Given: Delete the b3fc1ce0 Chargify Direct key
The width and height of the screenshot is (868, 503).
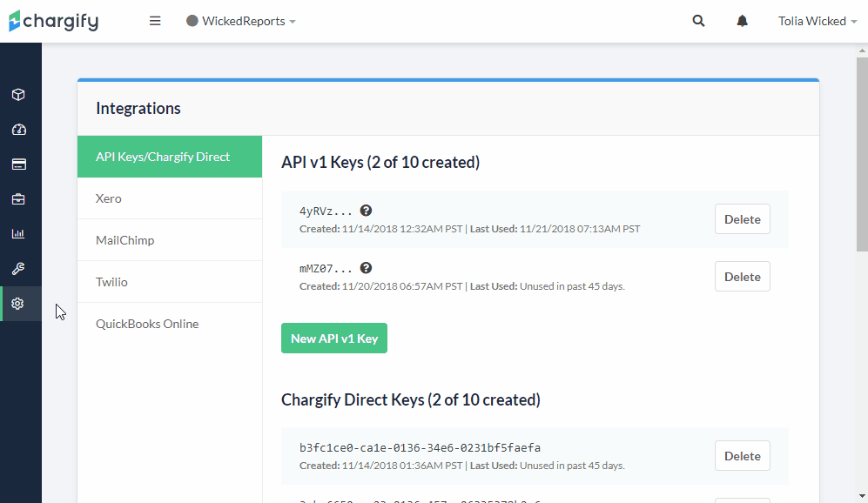Looking at the screenshot, I should pyautogui.click(x=743, y=456).
